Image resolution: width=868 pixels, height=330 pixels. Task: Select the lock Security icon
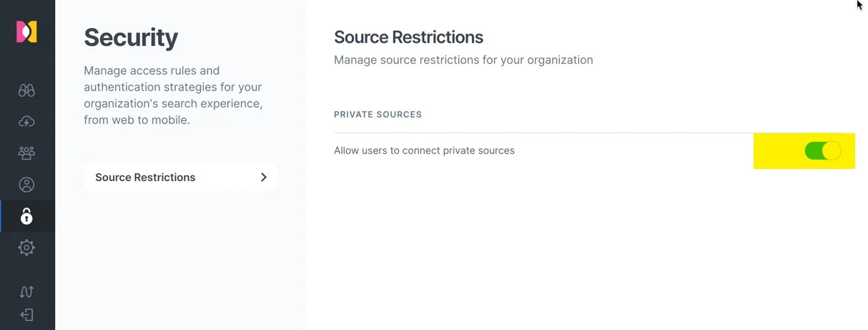pyautogui.click(x=26, y=216)
